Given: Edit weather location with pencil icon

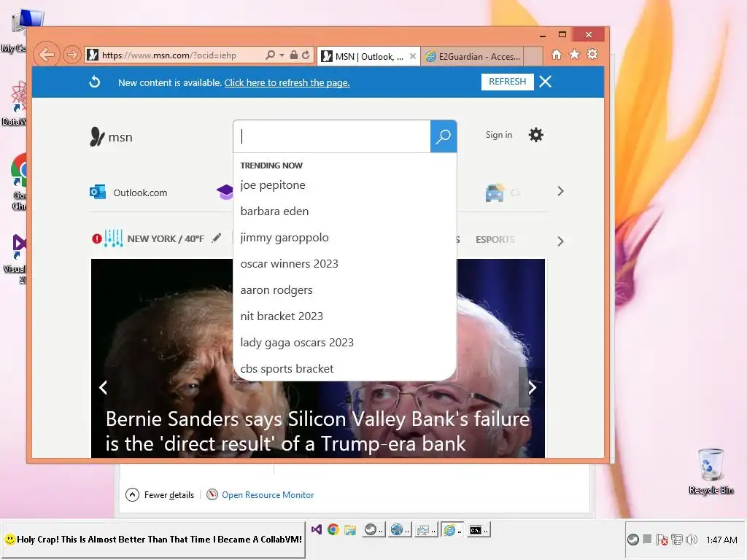Looking at the screenshot, I should [217, 238].
